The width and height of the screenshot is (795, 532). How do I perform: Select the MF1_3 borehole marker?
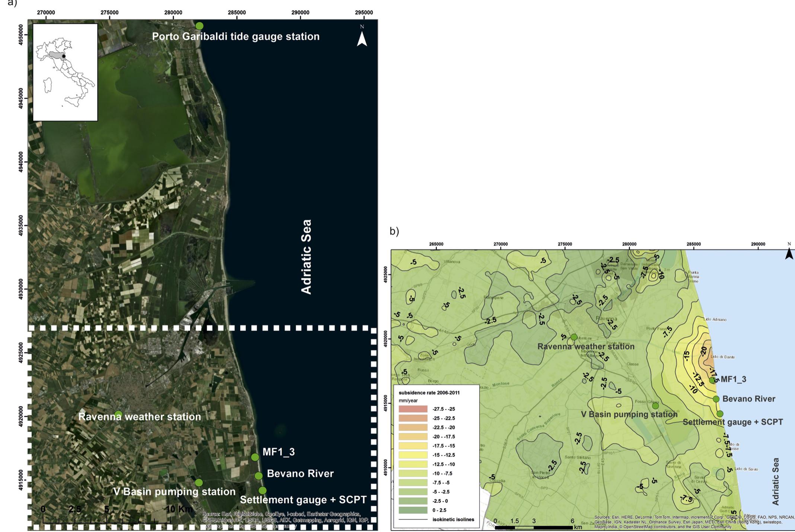coord(256,457)
